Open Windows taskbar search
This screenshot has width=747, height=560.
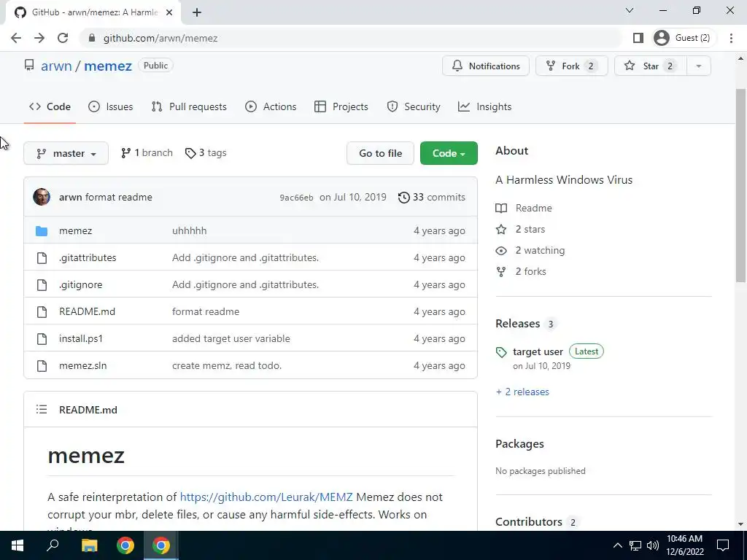[53, 545]
